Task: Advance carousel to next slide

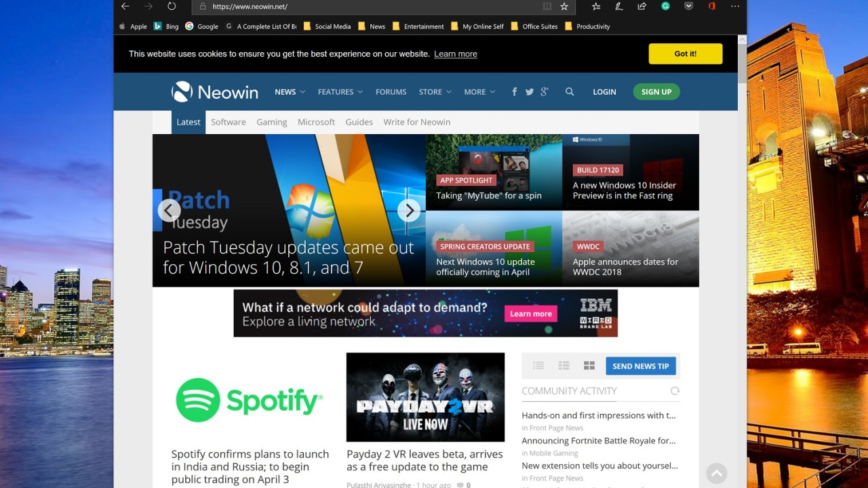Action: 409,210
